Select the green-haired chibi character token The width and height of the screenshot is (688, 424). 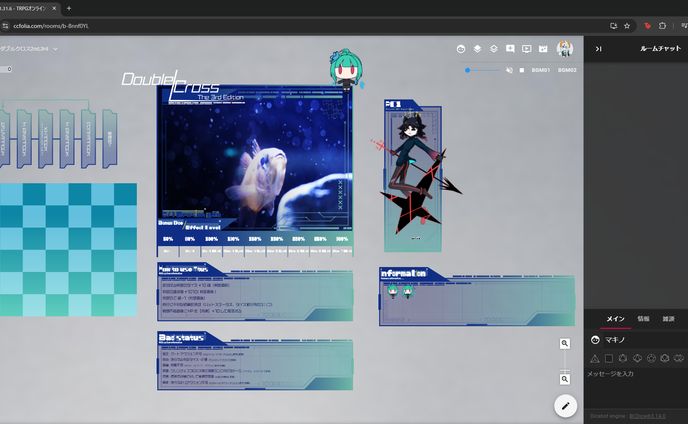(346, 69)
